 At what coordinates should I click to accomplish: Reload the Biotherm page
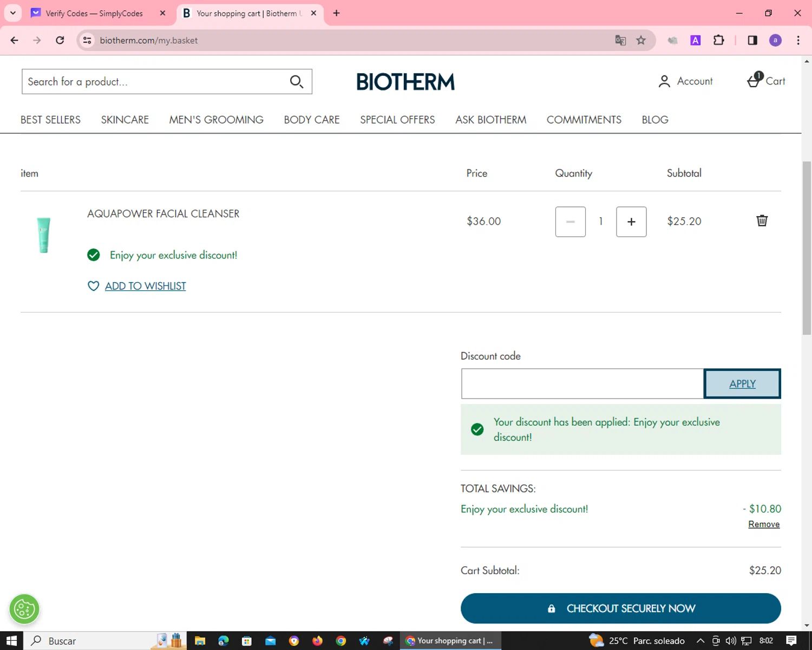click(x=60, y=40)
